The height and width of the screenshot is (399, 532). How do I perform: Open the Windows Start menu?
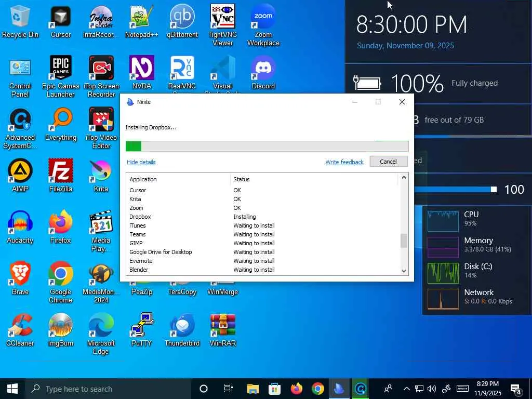tap(12, 389)
